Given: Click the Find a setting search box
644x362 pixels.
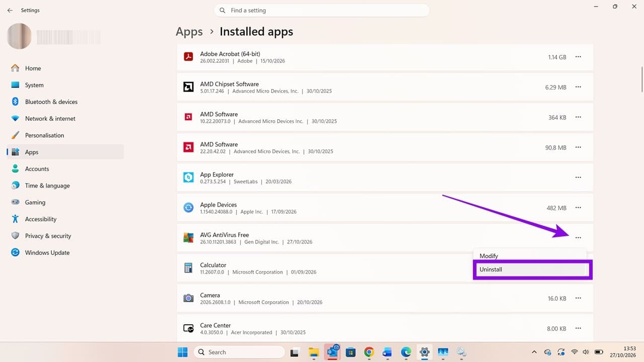Looking at the screenshot, I should click(322, 10).
